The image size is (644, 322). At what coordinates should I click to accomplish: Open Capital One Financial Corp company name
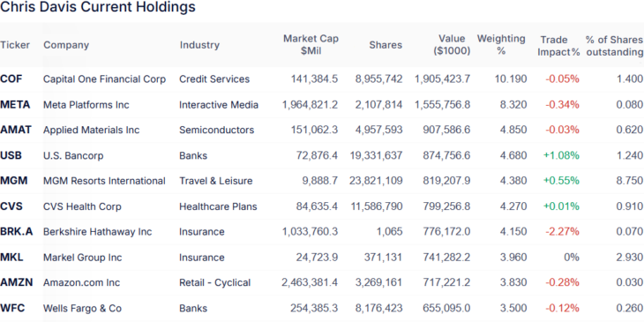(105, 79)
